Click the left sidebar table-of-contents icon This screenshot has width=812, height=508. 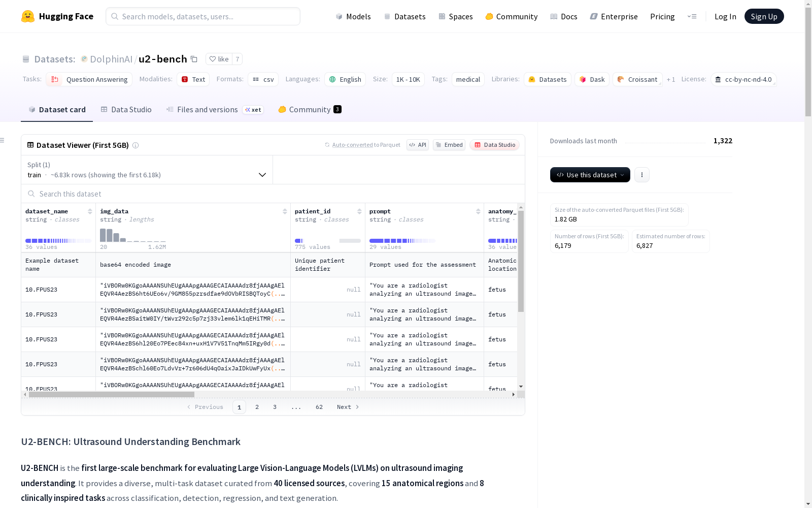[3, 140]
